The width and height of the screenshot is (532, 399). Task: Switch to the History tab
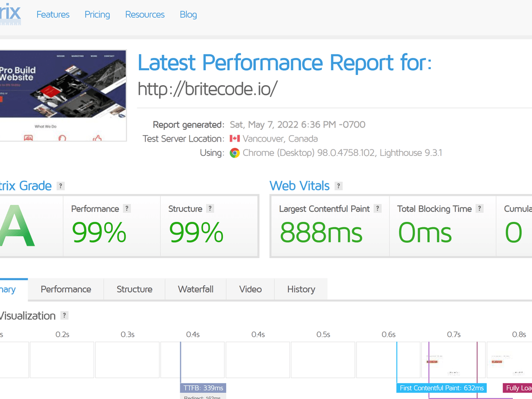[301, 289]
